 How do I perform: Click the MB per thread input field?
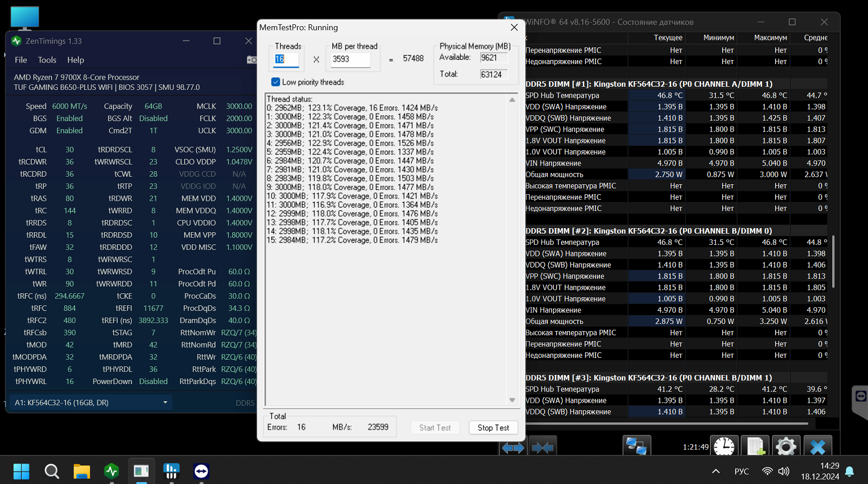click(350, 60)
